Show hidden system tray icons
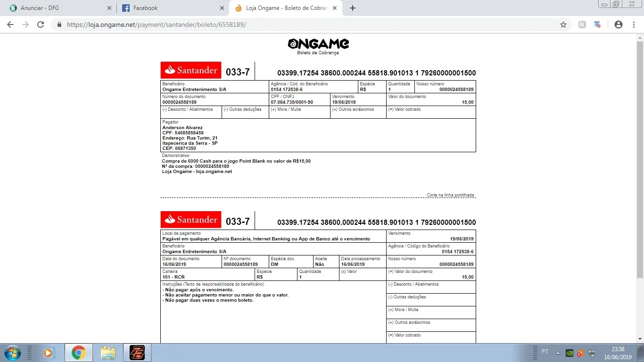 (x=558, y=353)
